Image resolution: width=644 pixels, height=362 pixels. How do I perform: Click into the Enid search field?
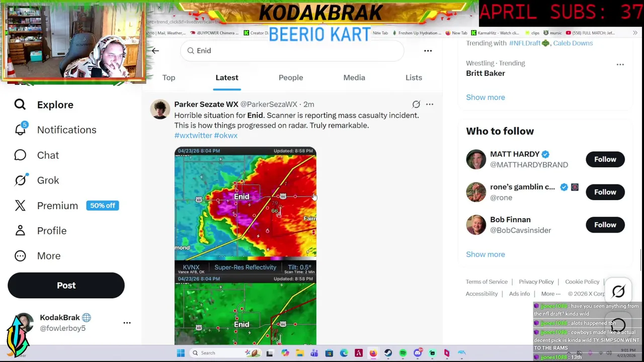pyautogui.click(x=292, y=50)
